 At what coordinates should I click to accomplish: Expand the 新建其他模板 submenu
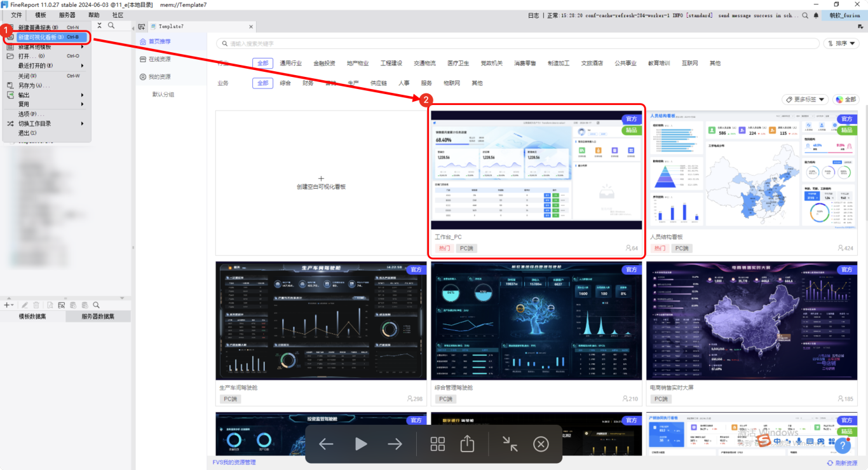coord(47,46)
